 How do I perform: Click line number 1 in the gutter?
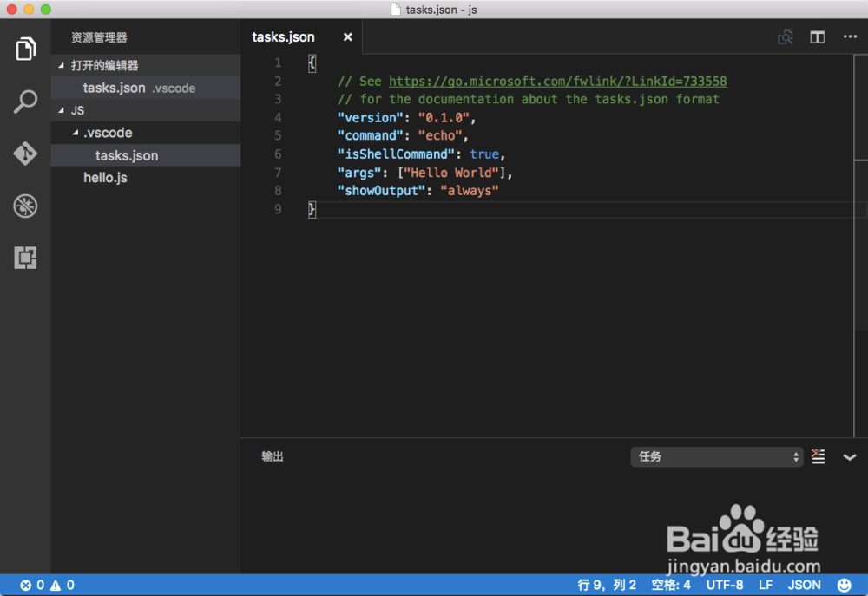coord(278,63)
